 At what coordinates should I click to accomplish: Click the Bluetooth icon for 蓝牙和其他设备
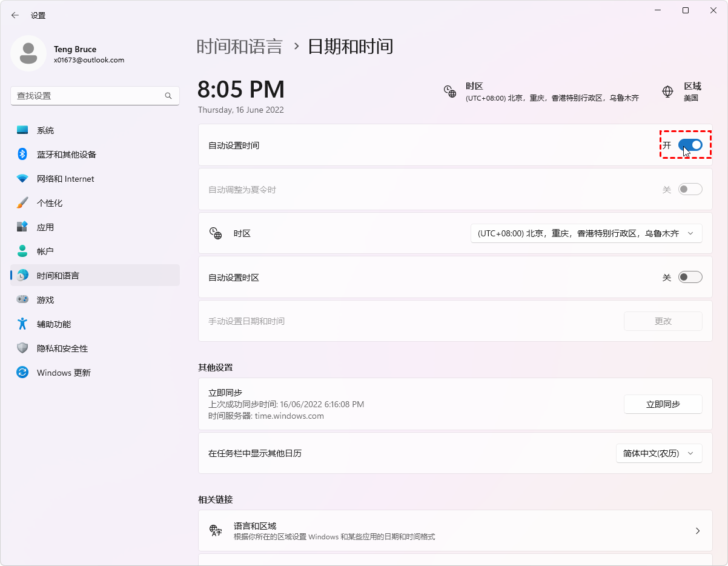click(22, 155)
